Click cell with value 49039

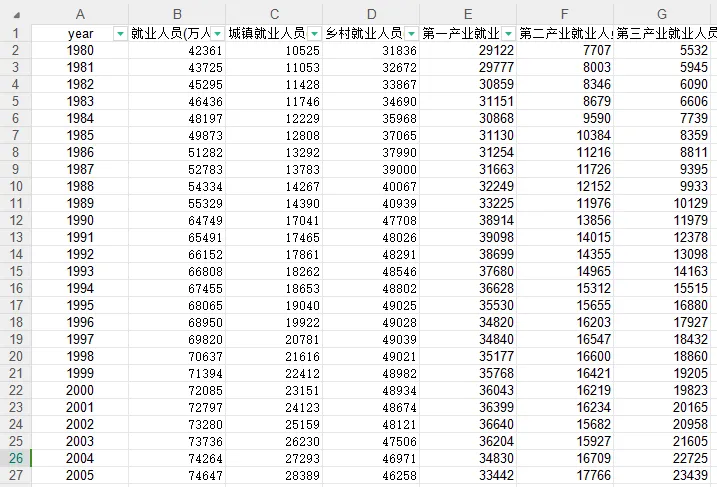click(x=371, y=339)
